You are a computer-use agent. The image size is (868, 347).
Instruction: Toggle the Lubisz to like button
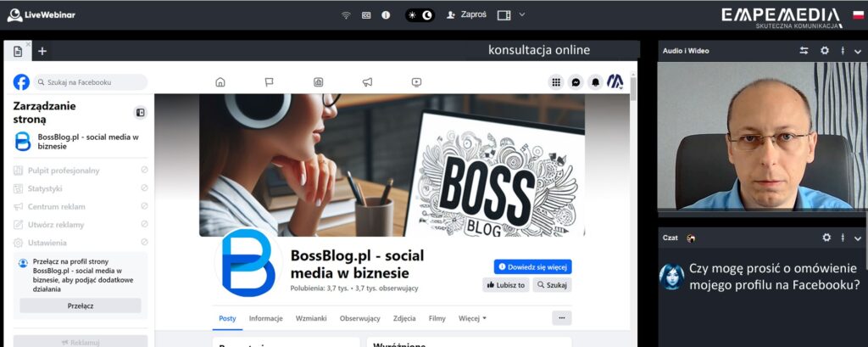506,285
